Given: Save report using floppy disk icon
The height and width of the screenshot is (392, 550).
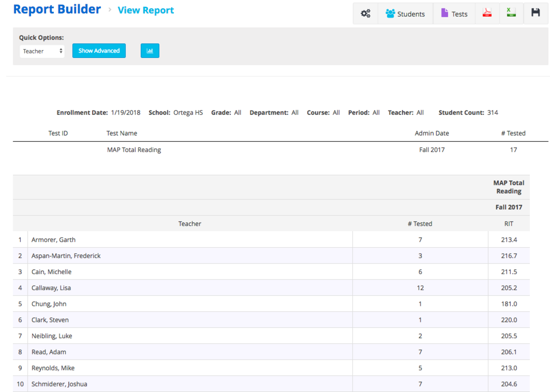Looking at the screenshot, I should pyautogui.click(x=535, y=13).
